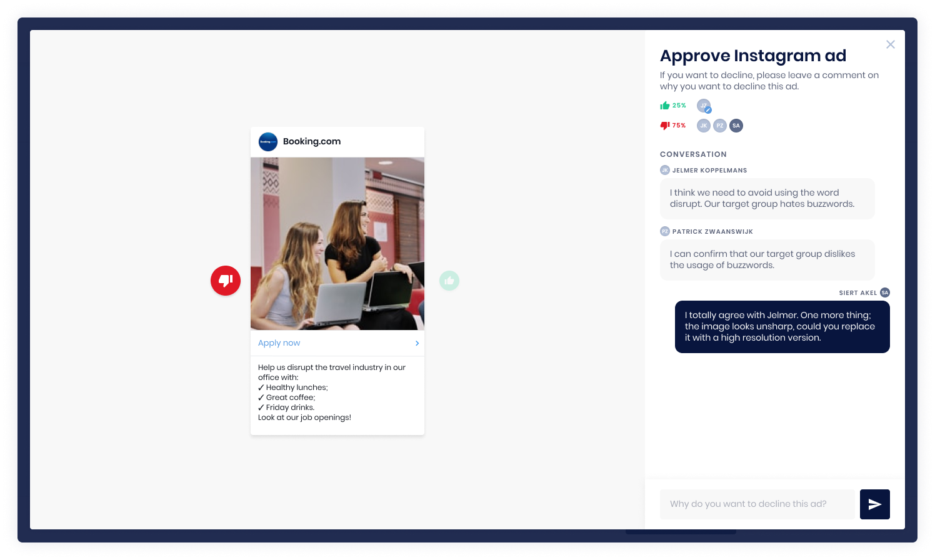The width and height of the screenshot is (935, 560).
Task: Click the 'Look at our job openings!' text
Action: tap(304, 417)
